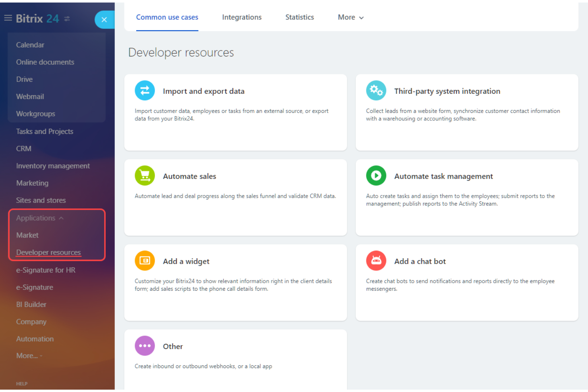Click the Automate sales card title
Viewport: 588px width, 392px height.
pyautogui.click(x=190, y=176)
